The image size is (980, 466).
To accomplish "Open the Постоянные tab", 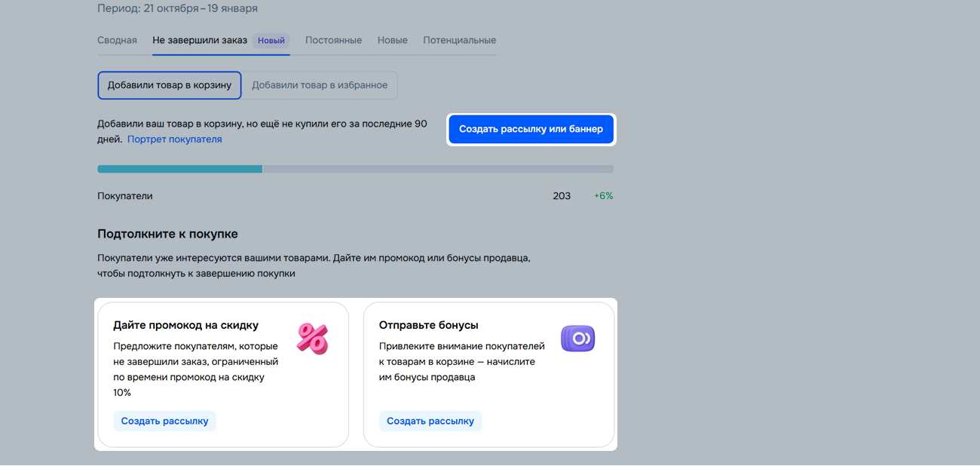I will coord(333,40).
